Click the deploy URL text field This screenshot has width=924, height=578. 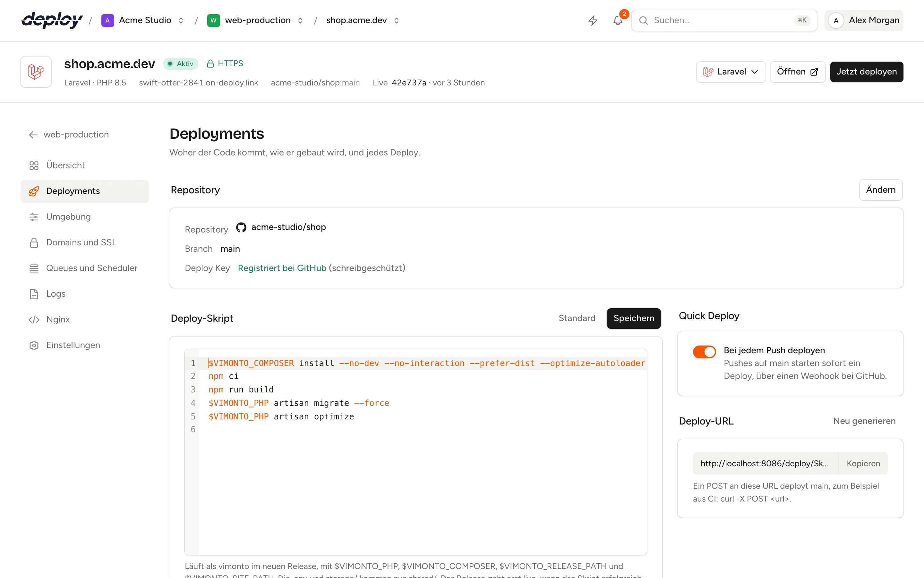coord(766,463)
